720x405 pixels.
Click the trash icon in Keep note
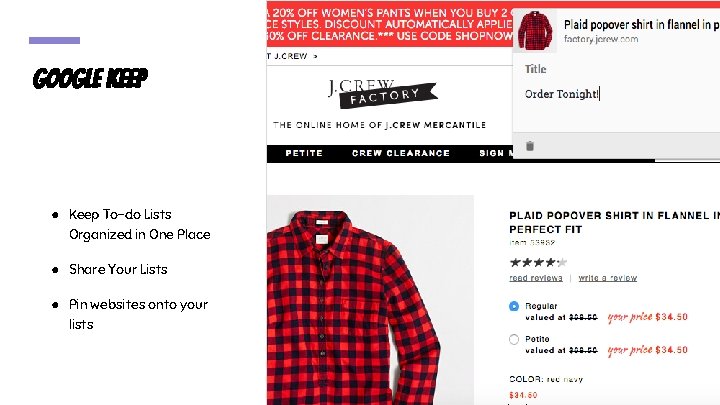coord(530,146)
